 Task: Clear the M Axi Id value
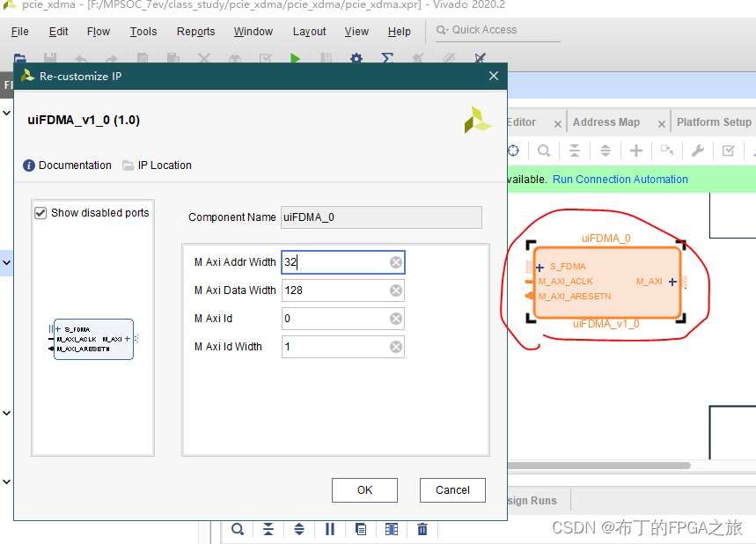click(396, 319)
